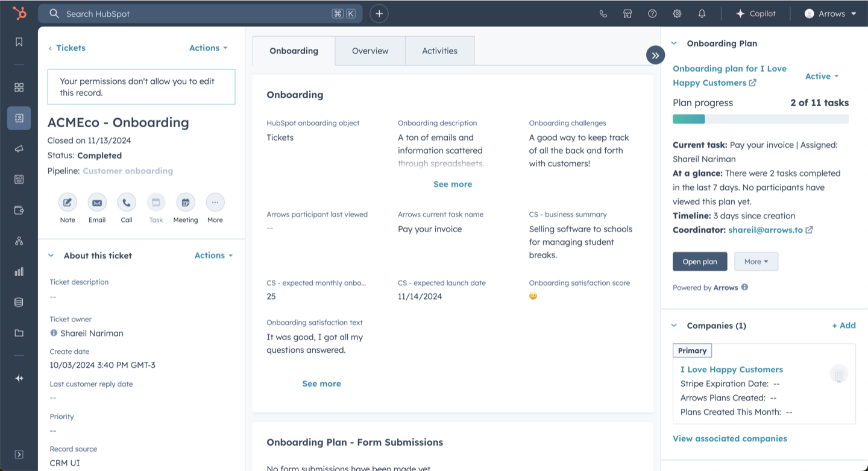Click the Open plan button
This screenshot has width=868, height=471.
click(700, 262)
